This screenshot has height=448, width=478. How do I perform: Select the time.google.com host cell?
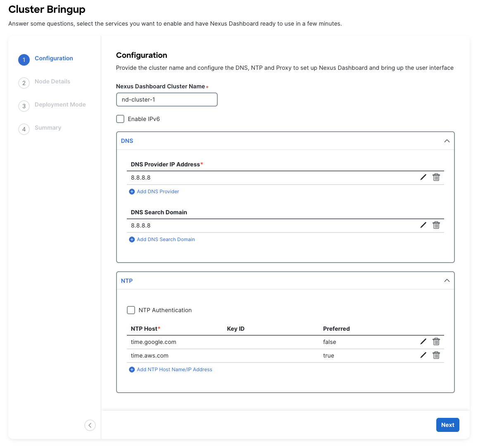pos(153,342)
